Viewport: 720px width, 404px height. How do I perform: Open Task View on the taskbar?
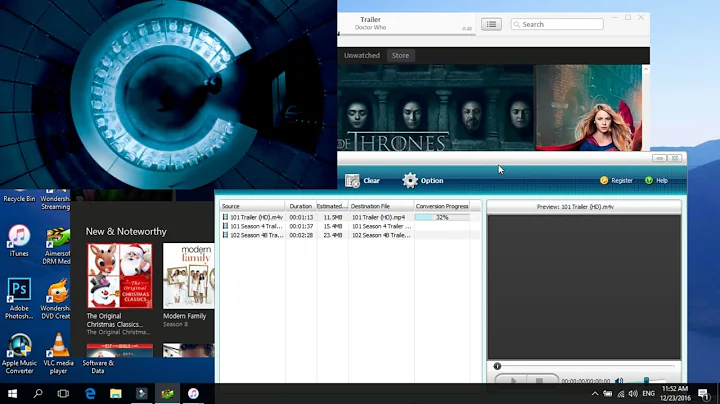point(63,393)
